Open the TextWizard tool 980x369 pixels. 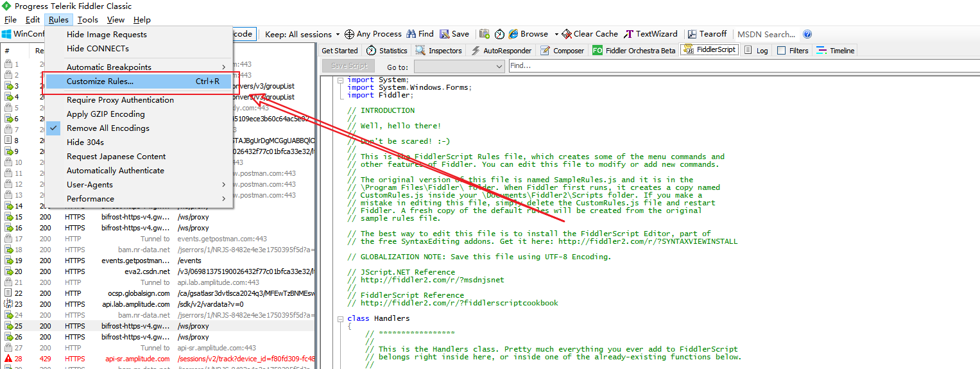(x=651, y=34)
